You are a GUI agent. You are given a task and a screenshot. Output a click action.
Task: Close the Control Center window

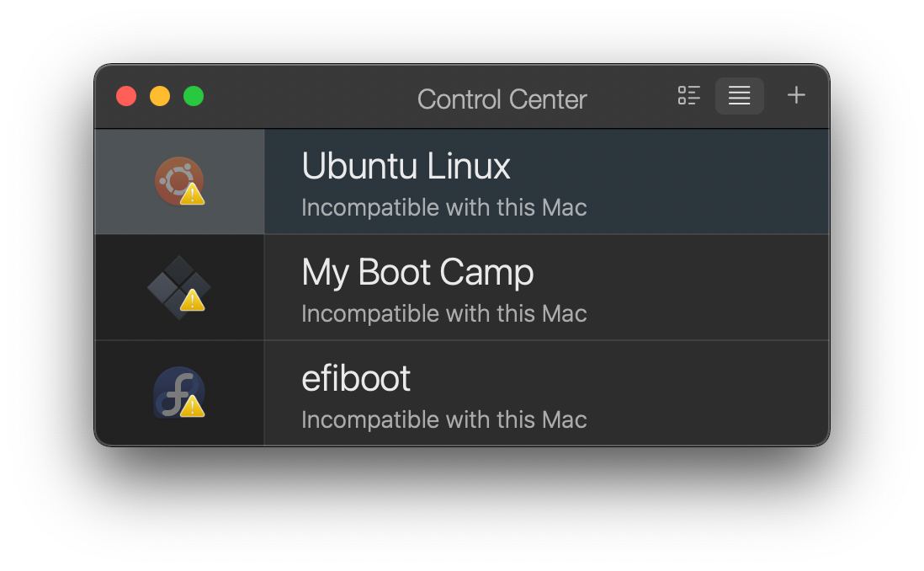click(126, 96)
